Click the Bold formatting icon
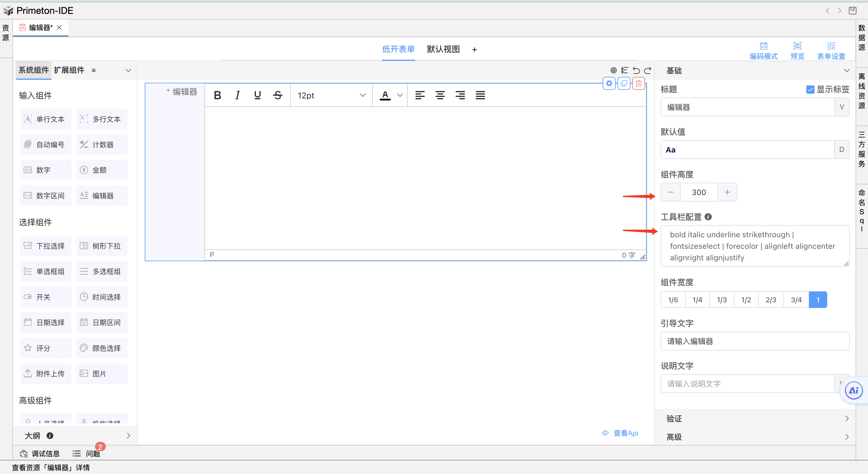This screenshot has width=868, height=474. (217, 95)
